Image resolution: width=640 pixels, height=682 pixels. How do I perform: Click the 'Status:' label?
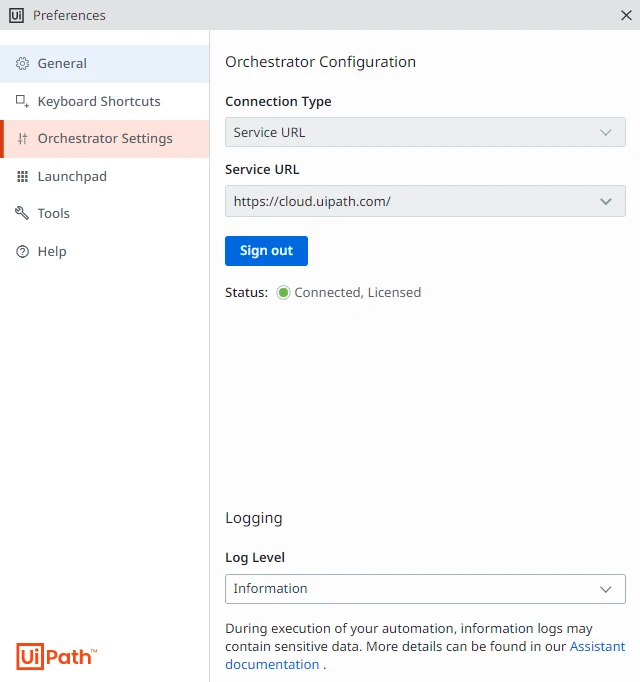tap(246, 292)
